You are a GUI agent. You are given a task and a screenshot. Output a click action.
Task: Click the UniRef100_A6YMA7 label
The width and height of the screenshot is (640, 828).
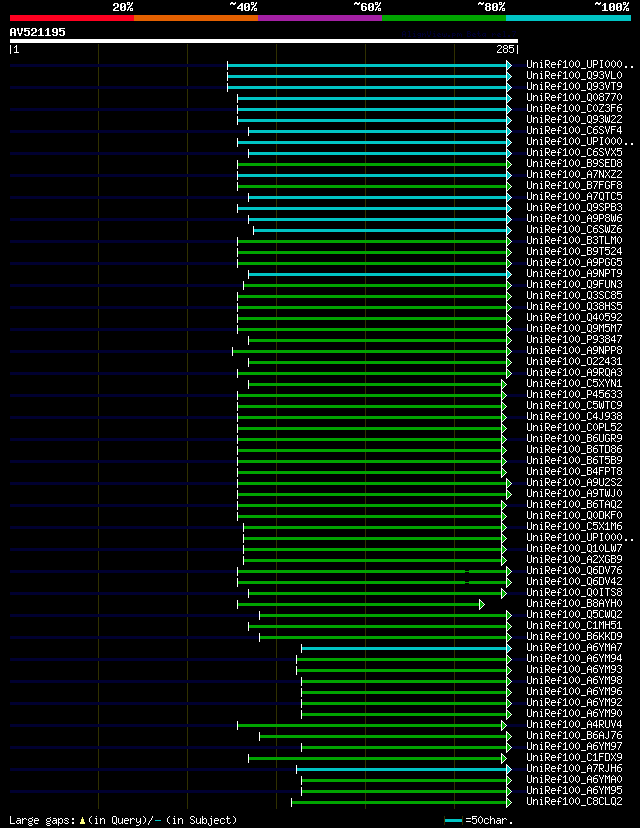pos(574,647)
